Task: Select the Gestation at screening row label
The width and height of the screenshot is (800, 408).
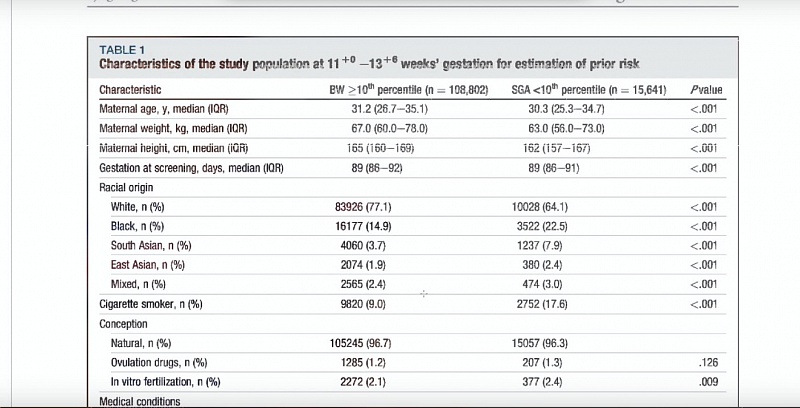Action: (191, 168)
